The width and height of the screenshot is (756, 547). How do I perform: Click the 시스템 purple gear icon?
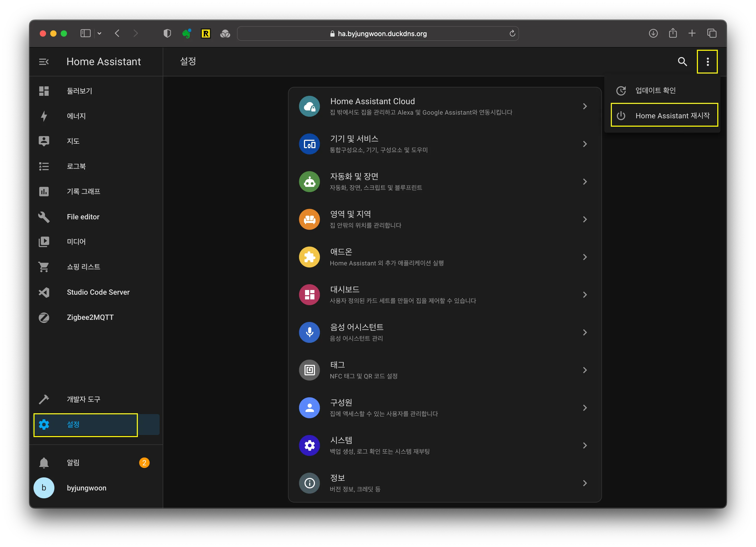coord(309,446)
